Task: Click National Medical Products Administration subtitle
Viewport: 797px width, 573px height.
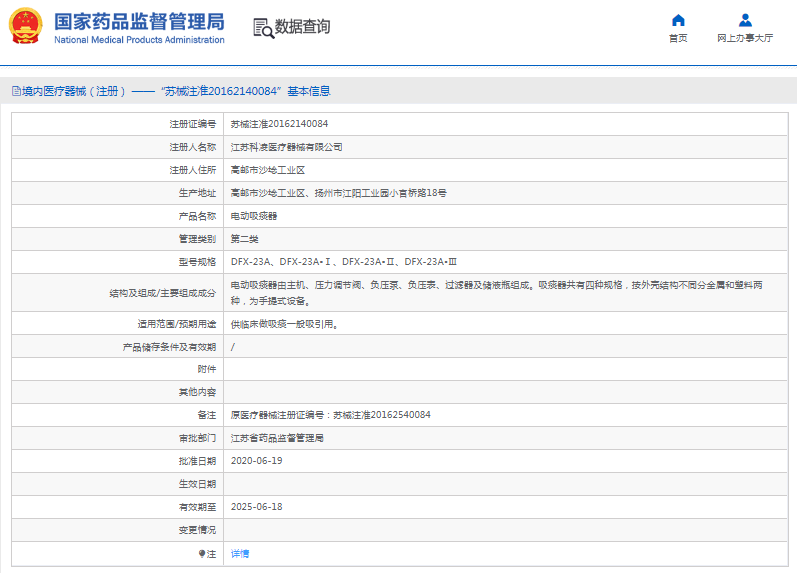Action: [139, 40]
